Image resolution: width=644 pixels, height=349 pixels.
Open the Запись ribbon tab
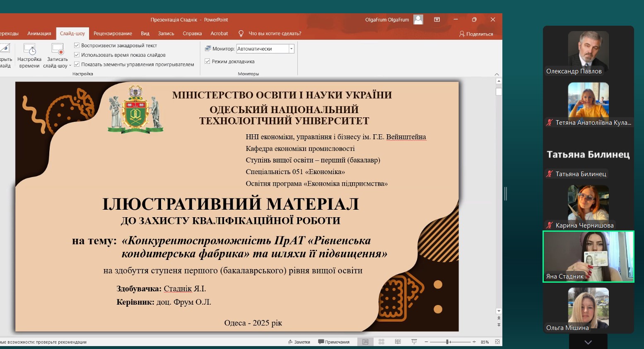tap(166, 34)
